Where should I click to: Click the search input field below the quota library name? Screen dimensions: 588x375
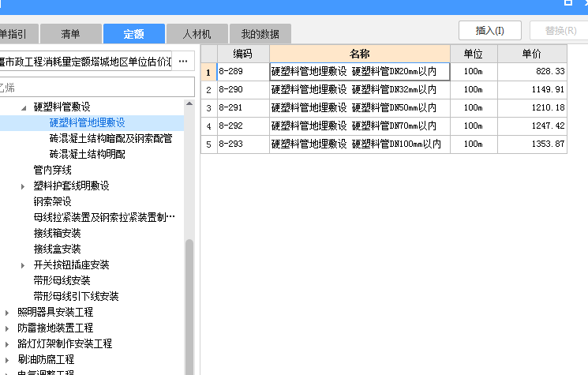pyautogui.click(x=96, y=88)
